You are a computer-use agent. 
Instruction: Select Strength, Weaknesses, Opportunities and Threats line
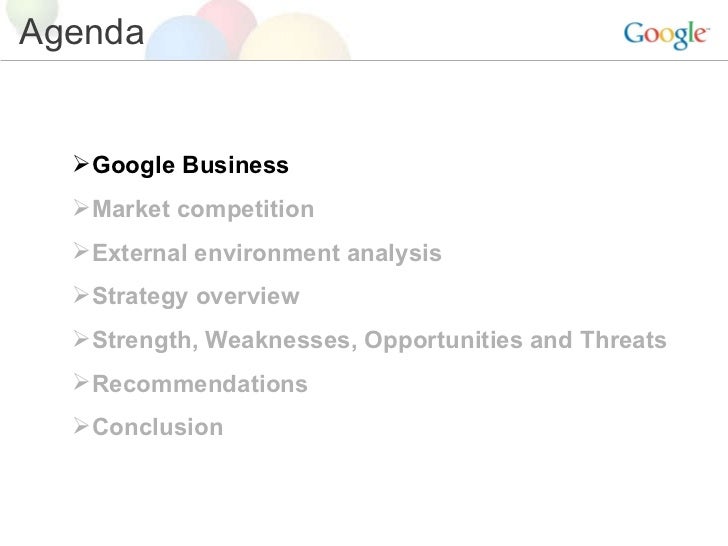[x=379, y=340]
